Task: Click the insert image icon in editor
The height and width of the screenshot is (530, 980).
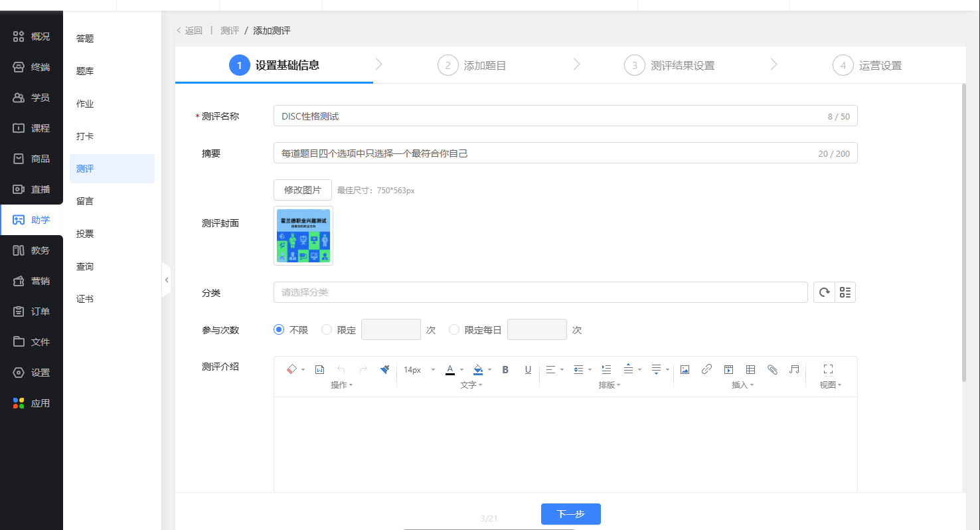Action: tap(685, 369)
